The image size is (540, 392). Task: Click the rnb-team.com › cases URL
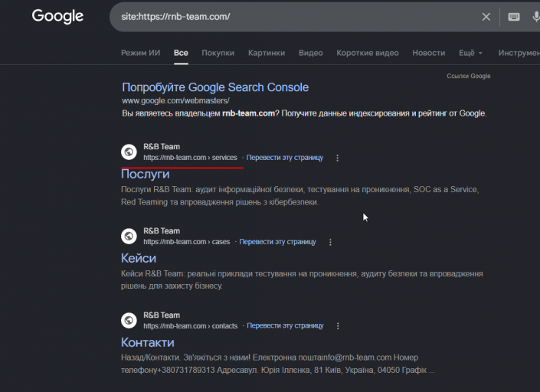pyautogui.click(x=187, y=242)
